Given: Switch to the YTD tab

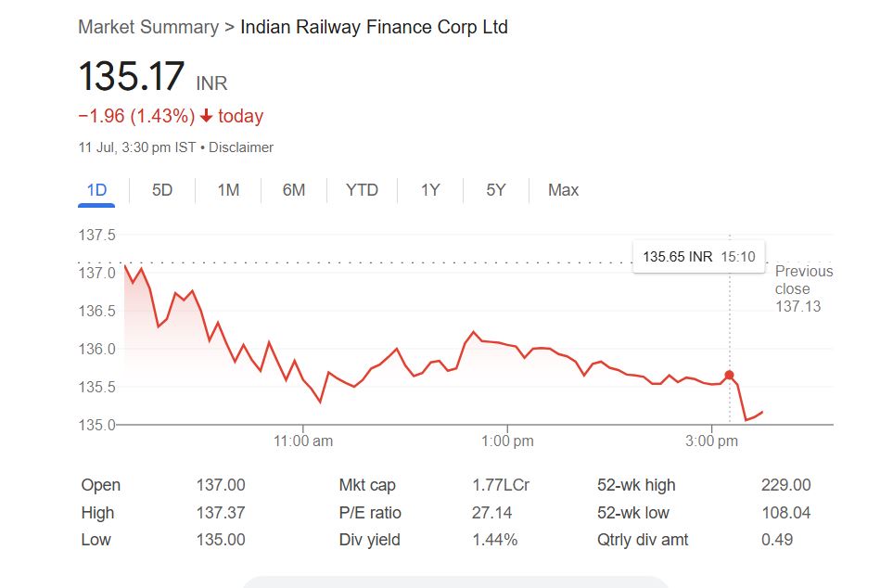Looking at the screenshot, I should 362,190.
